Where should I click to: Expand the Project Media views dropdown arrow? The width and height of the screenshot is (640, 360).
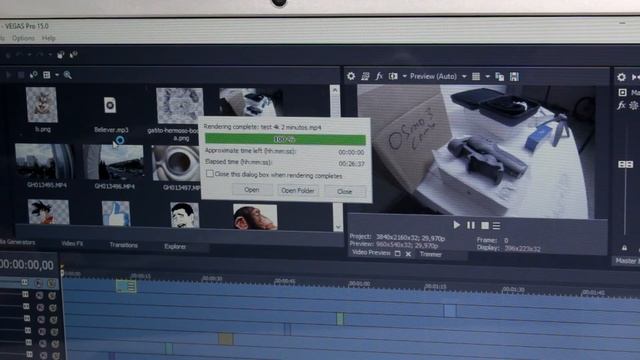pos(57,75)
